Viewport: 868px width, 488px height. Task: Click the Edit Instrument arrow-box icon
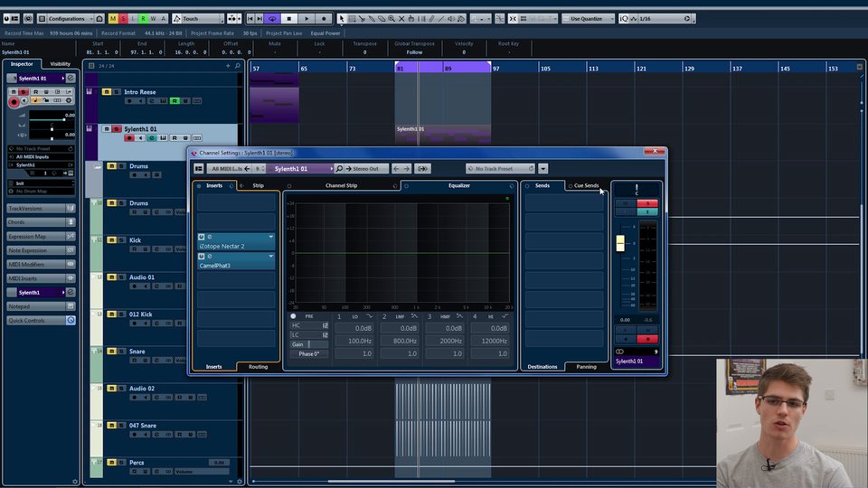[x=422, y=168]
